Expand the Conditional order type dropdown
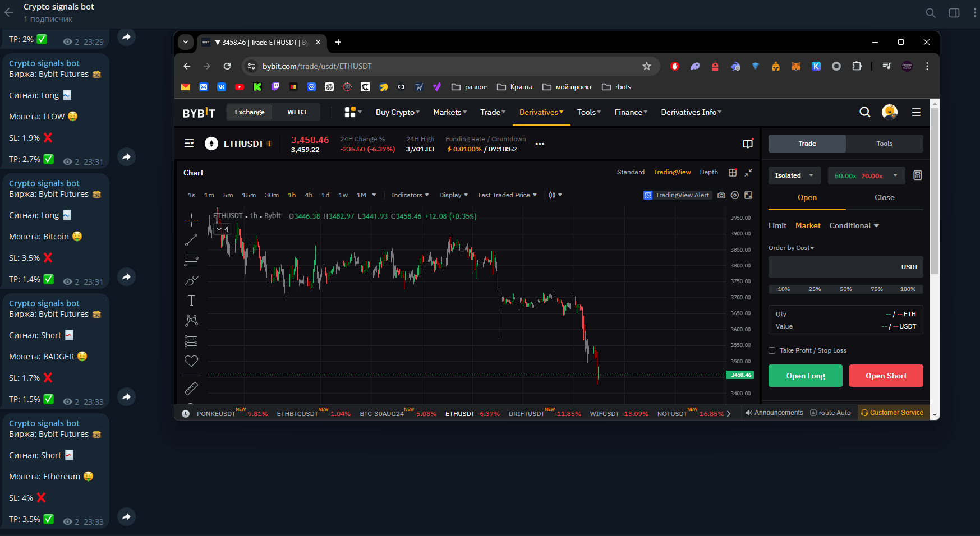The width and height of the screenshot is (980, 536). [x=854, y=225]
